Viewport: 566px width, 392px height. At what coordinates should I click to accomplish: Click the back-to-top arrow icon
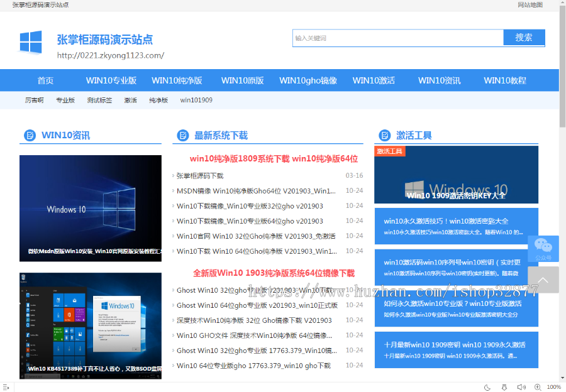(x=543, y=279)
